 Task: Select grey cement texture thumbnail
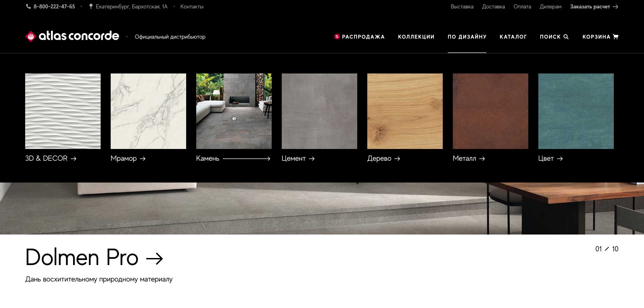319,111
